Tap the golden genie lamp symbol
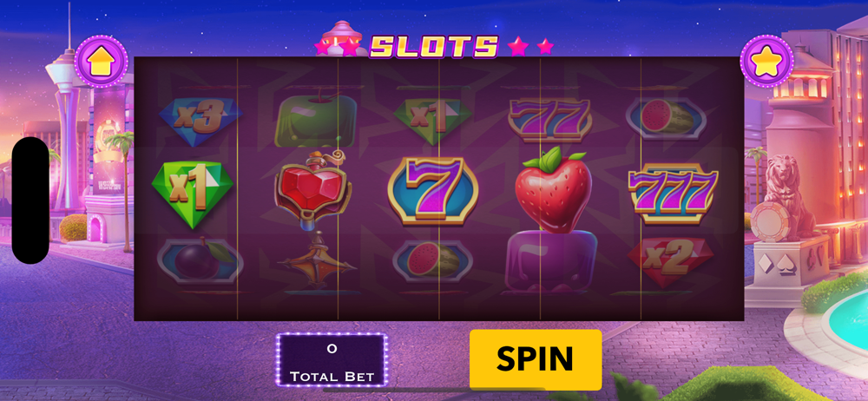 point(316,261)
